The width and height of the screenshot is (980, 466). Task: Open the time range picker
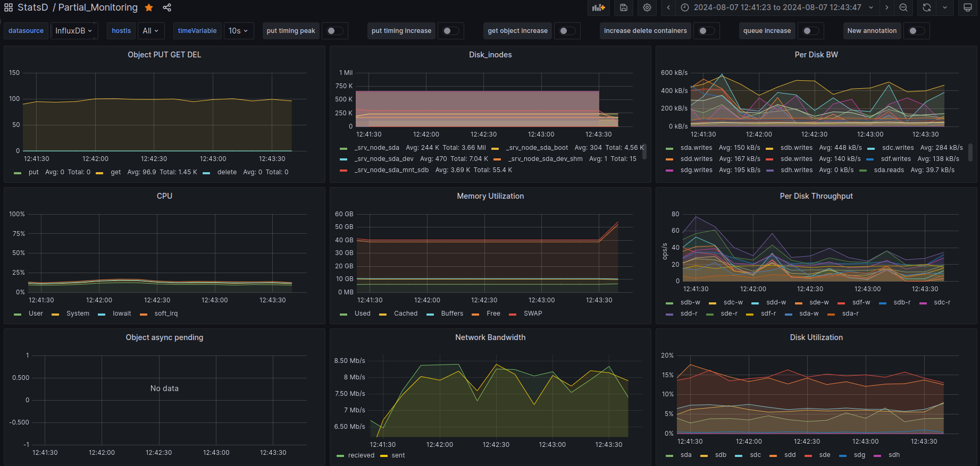(x=777, y=7)
